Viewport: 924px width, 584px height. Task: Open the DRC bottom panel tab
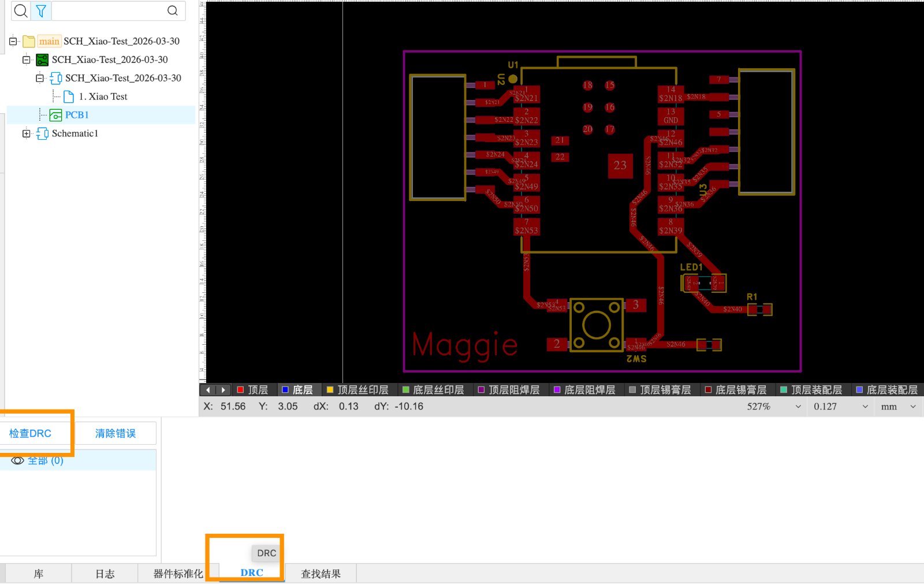point(252,572)
